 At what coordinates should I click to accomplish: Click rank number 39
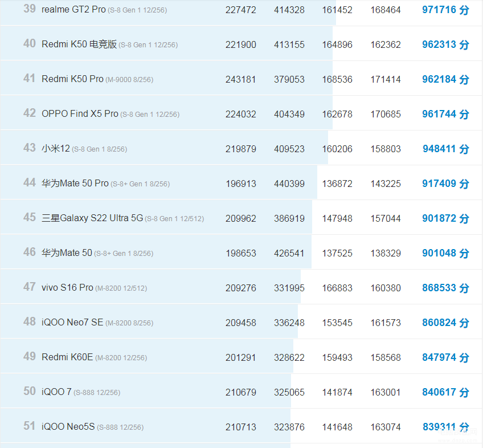(30, 9)
